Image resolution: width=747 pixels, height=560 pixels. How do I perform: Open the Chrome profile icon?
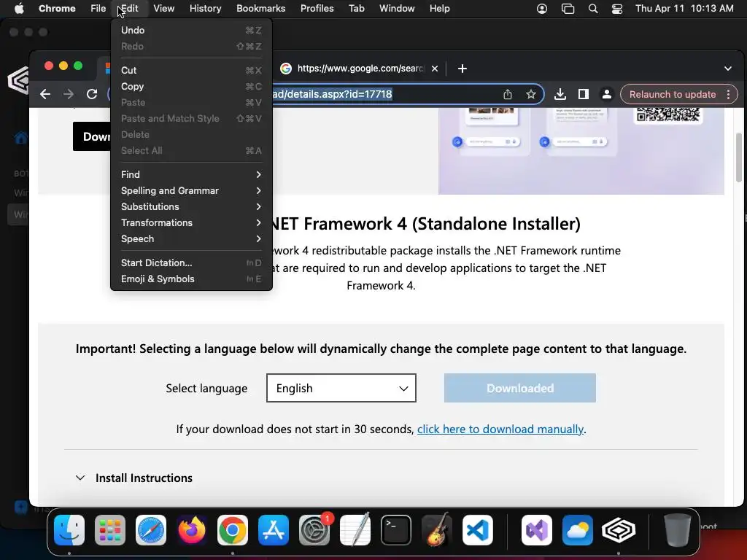(x=606, y=94)
